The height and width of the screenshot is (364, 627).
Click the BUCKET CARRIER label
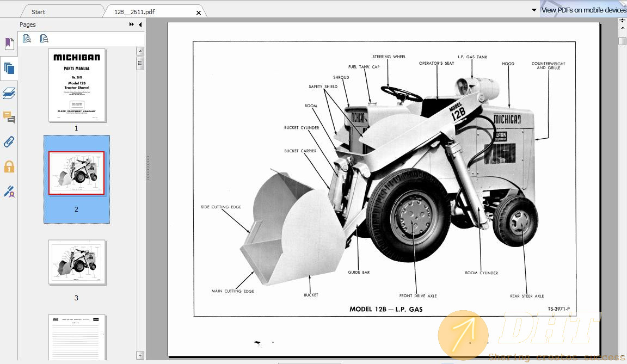click(x=300, y=151)
